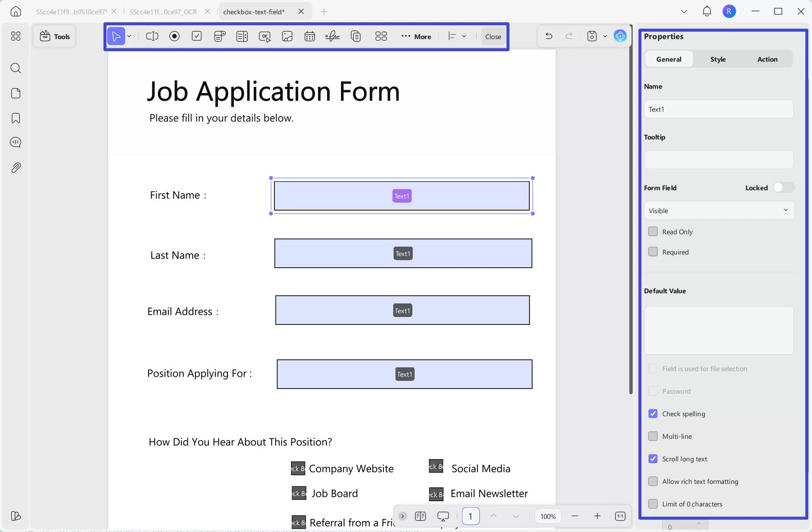This screenshot has height=532, width=812.
Task: Select the Radio Button tool
Action: pyautogui.click(x=174, y=36)
